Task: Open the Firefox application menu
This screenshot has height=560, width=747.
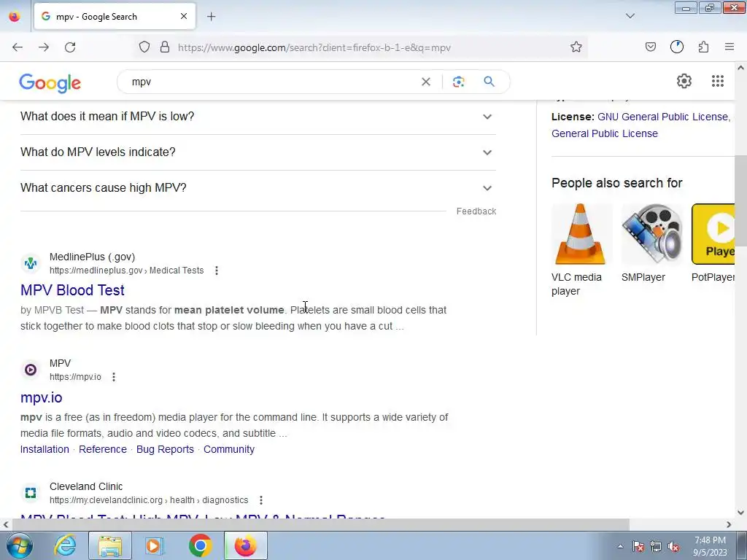Action: 729,47
